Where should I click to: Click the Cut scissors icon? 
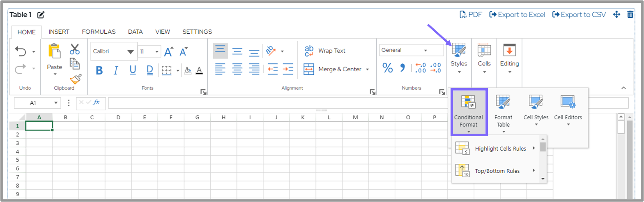74,49
